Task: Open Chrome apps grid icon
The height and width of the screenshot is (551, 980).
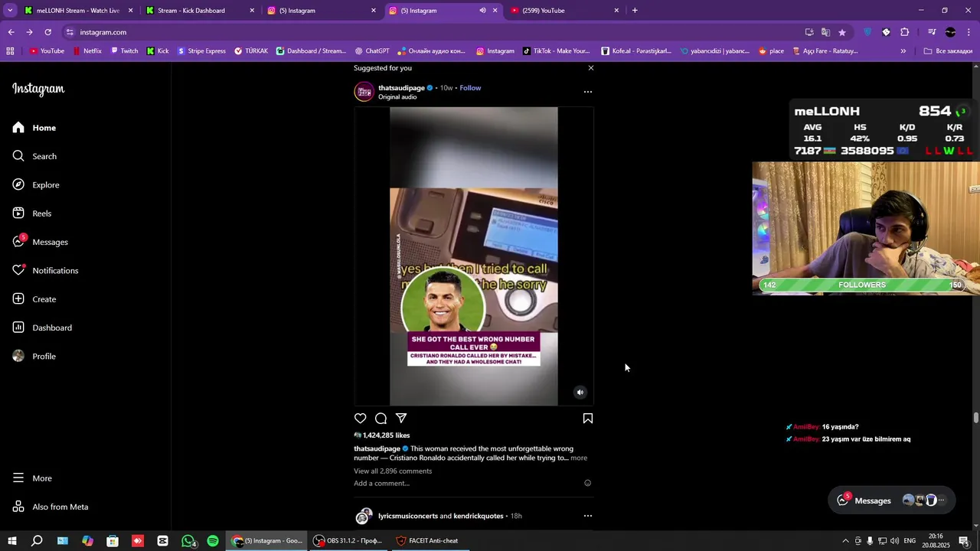Action: coord(10,51)
